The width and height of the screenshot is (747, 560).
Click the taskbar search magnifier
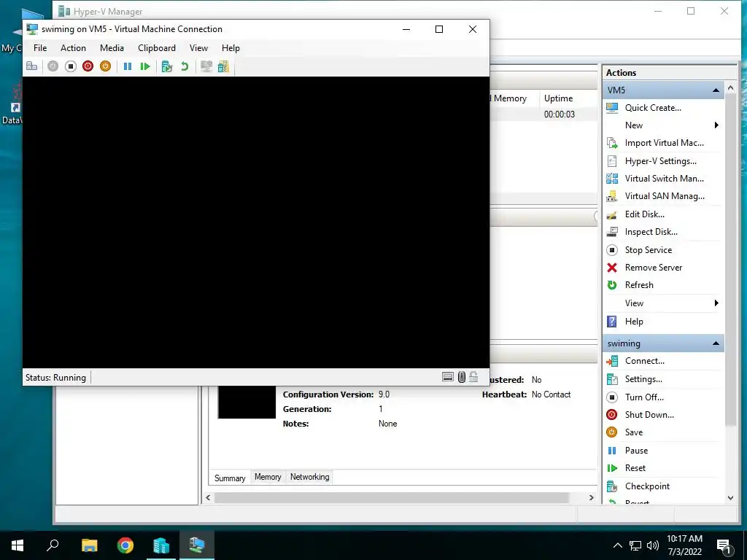click(53, 545)
